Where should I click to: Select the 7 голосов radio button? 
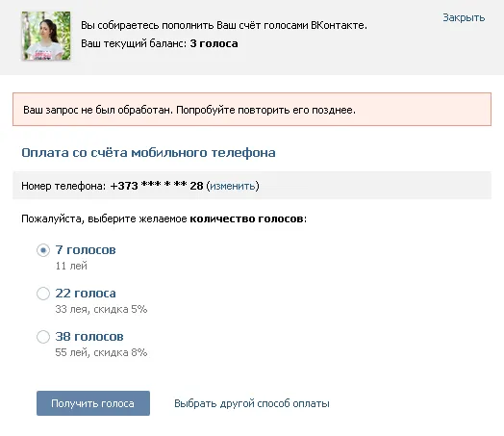point(43,250)
